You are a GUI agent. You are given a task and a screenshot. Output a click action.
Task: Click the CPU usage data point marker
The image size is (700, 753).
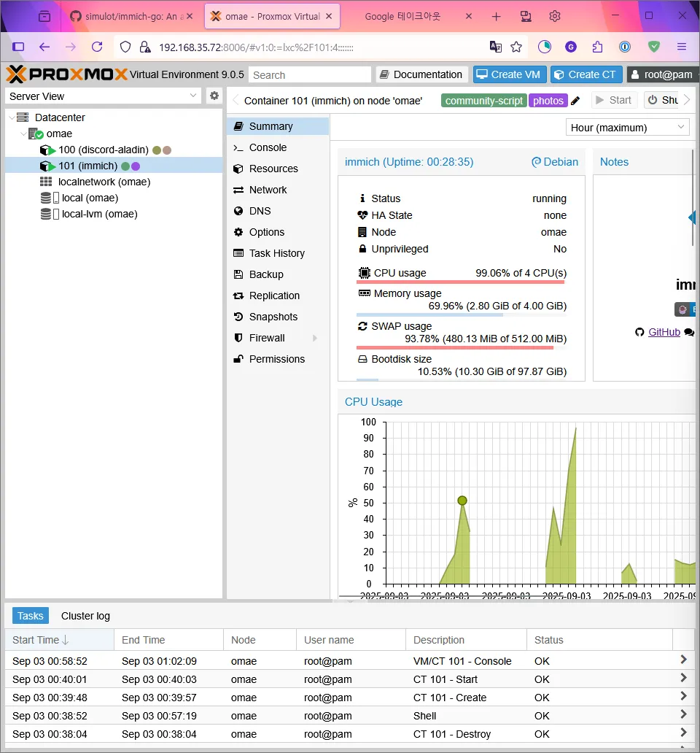click(462, 501)
